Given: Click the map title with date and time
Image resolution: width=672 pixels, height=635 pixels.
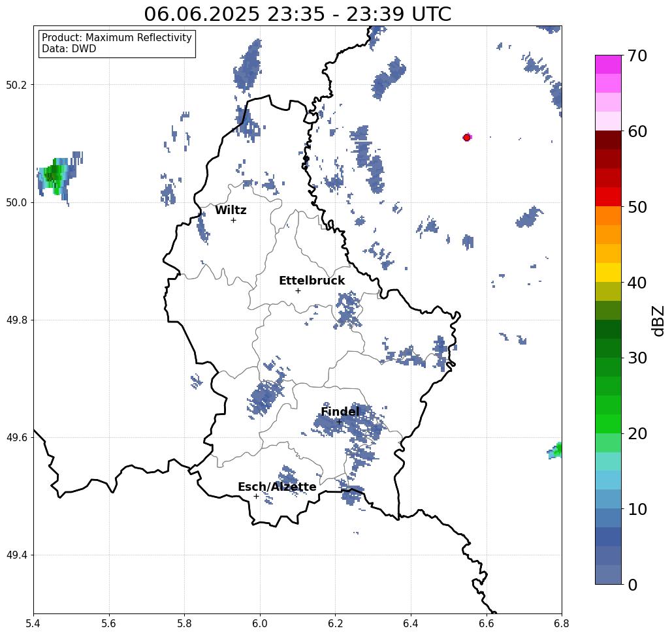Looking at the screenshot, I should [297, 14].
